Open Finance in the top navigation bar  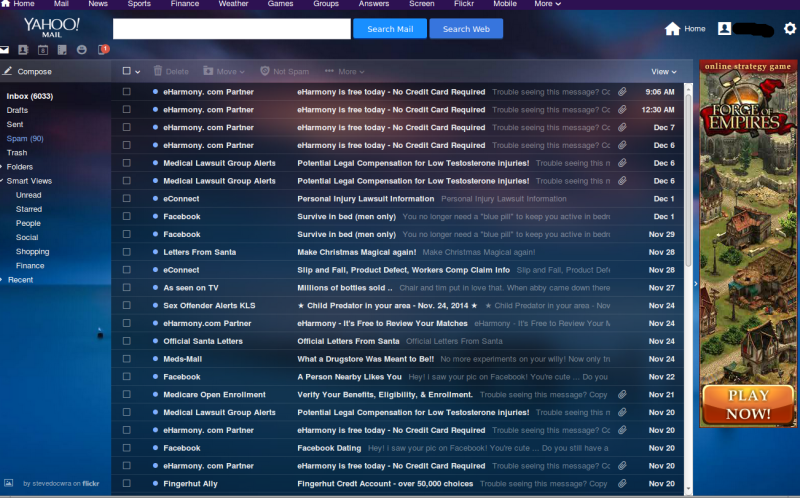tap(185, 4)
